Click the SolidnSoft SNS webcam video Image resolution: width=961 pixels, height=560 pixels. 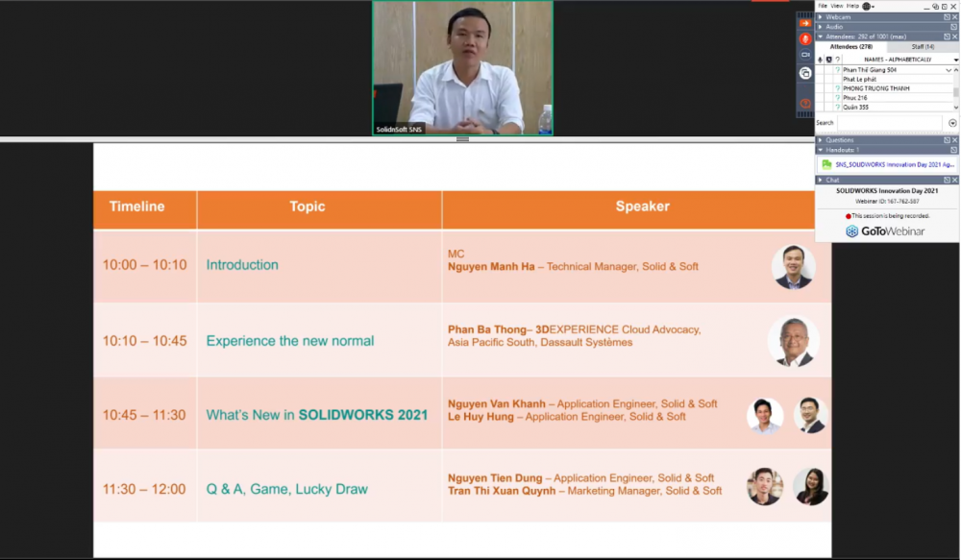coord(463,67)
